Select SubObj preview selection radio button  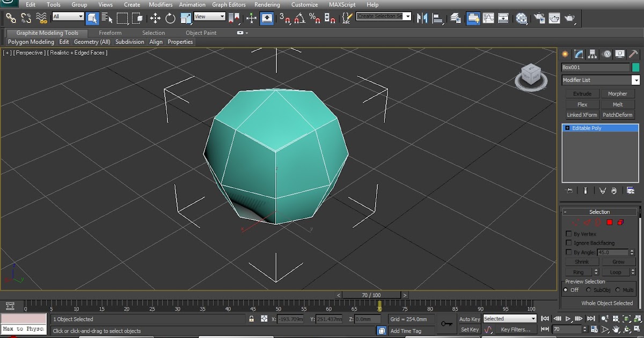pos(589,290)
